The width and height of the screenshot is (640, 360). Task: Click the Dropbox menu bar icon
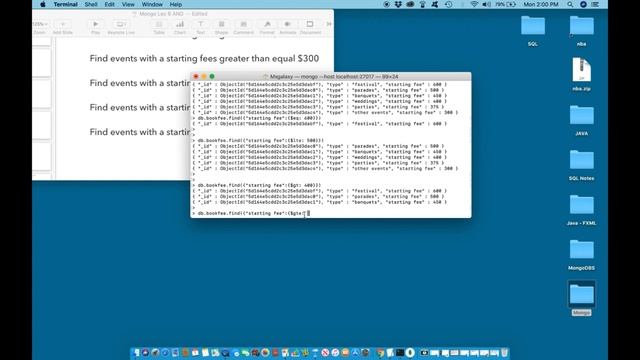click(x=398, y=4)
